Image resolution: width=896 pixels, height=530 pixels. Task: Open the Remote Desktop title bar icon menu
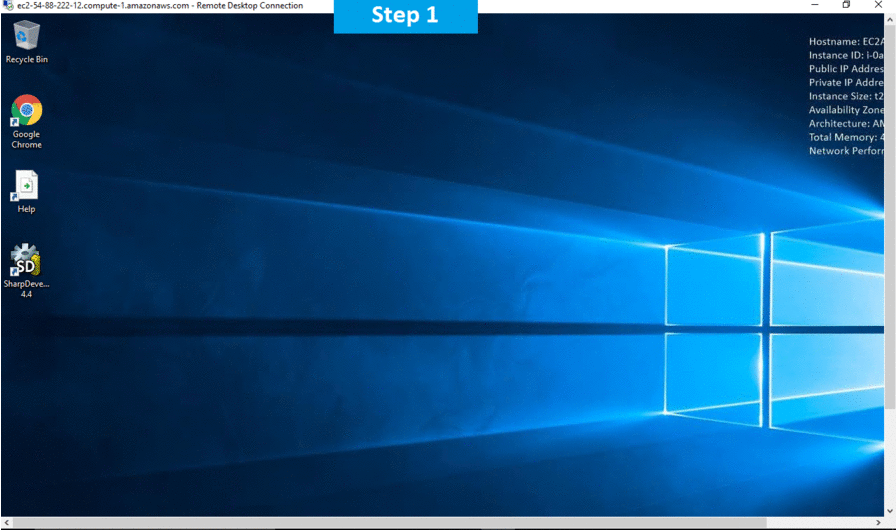8,6
